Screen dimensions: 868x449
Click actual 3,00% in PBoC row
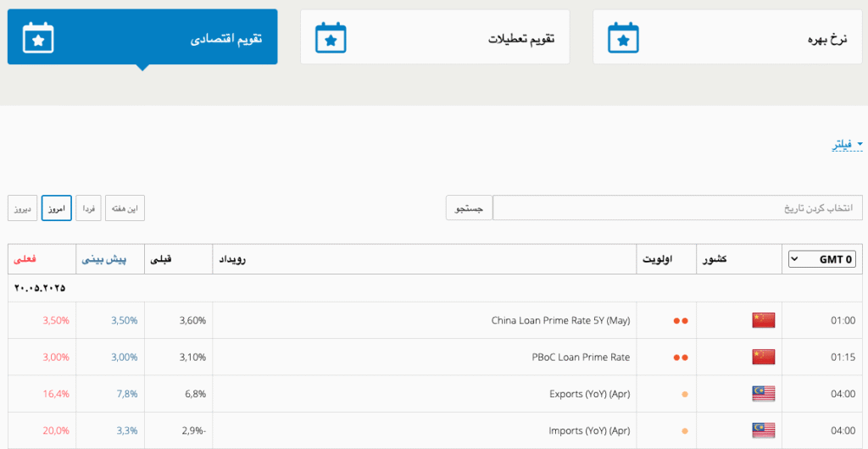(56, 358)
